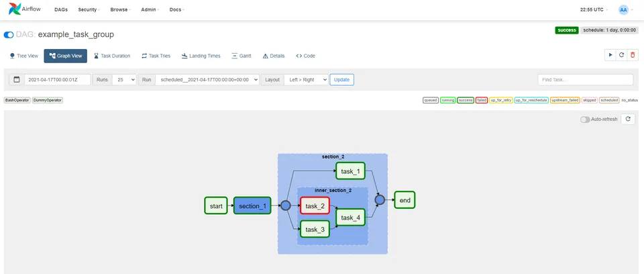This screenshot has height=274, width=644.
Task: Expand the Security menu
Action: coord(89,9)
